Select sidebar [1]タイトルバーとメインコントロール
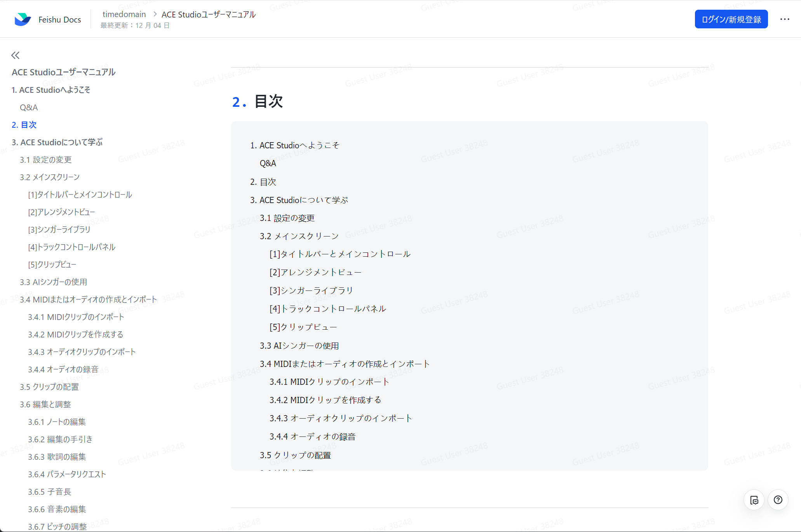801x532 pixels. coord(80,195)
